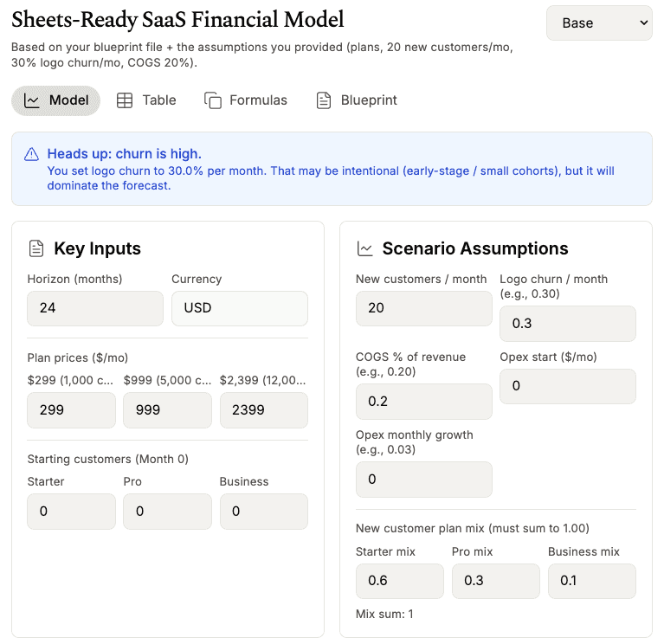Click the Horizon months input field
This screenshot has width=664, height=644.
[x=95, y=308]
